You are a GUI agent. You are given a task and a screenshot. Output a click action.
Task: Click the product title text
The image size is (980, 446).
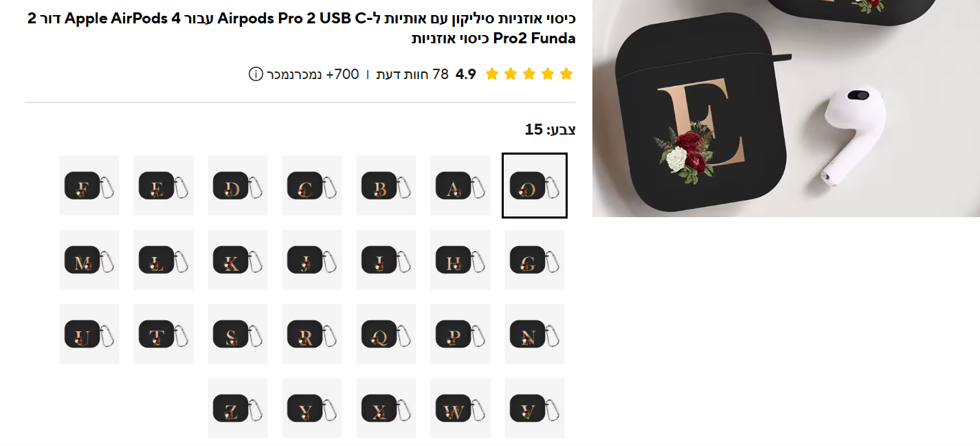pos(301,28)
